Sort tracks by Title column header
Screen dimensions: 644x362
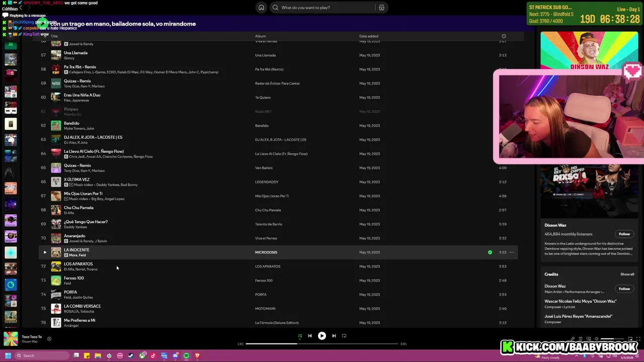pos(54,36)
